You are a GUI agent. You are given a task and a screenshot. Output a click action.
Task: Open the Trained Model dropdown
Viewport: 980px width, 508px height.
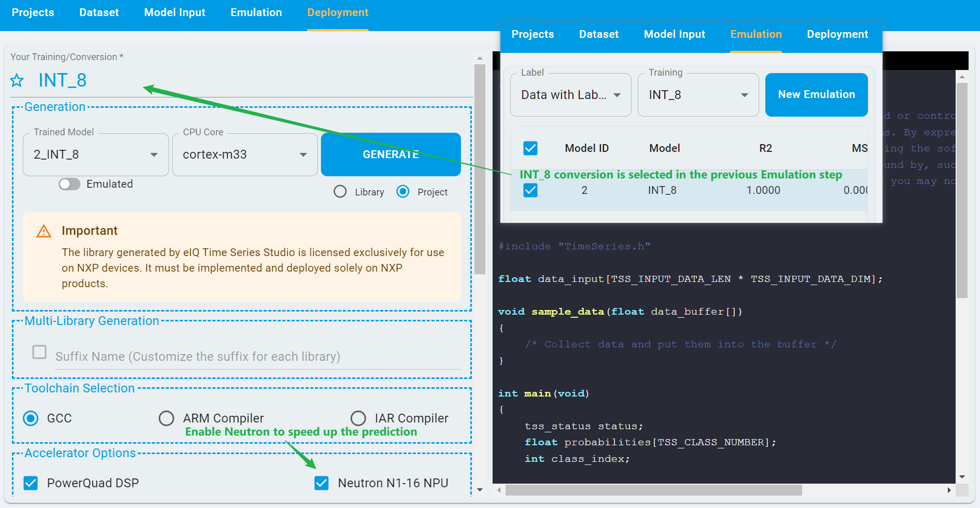(96, 154)
